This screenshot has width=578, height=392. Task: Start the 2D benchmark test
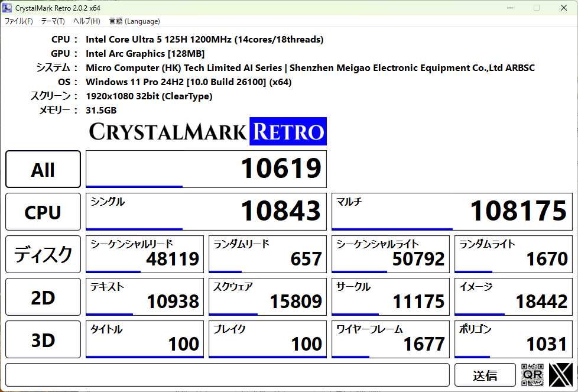click(x=43, y=297)
